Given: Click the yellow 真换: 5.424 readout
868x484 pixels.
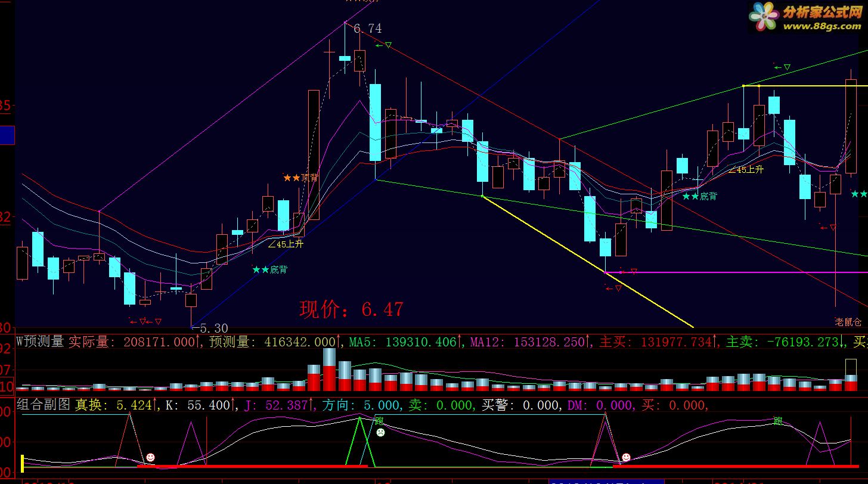Looking at the screenshot, I should pos(116,405).
